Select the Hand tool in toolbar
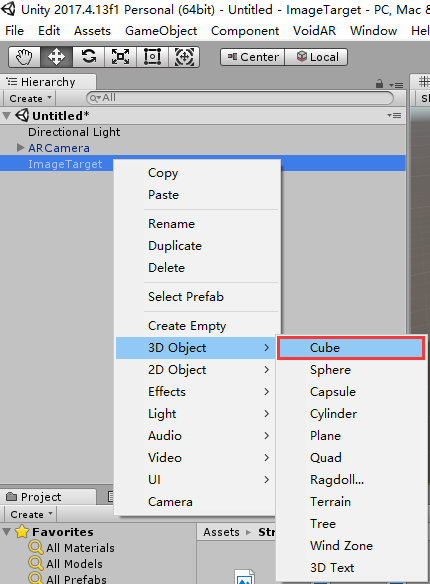The height and width of the screenshot is (584, 430). point(24,57)
